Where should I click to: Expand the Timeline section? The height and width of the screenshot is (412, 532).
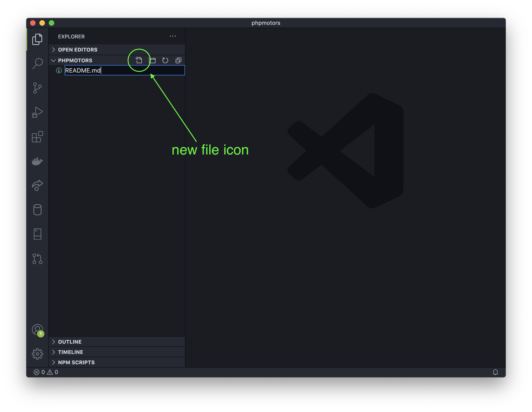click(117, 352)
